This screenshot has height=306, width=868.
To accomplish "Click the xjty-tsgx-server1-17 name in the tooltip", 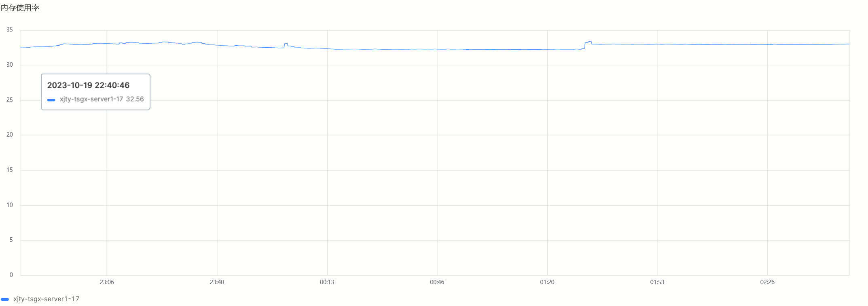I will pos(91,99).
